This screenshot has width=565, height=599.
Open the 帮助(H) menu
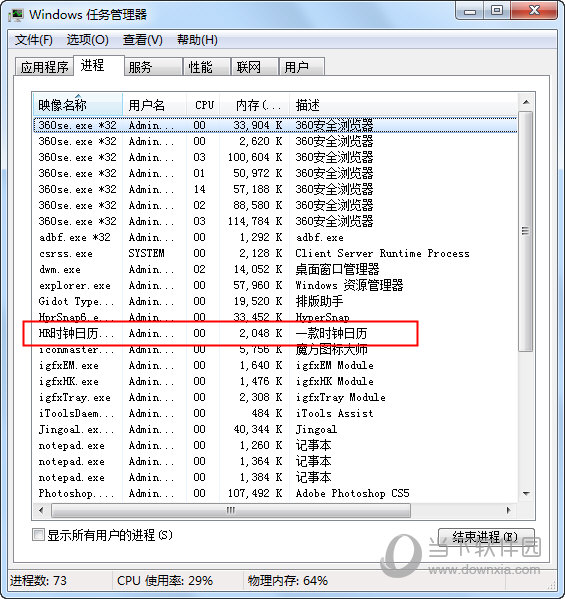pos(197,40)
